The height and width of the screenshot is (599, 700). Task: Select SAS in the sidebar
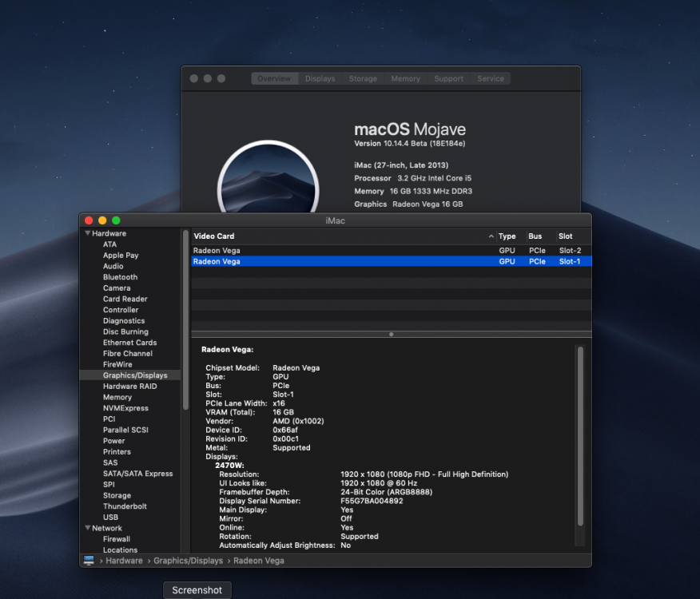click(110, 463)
